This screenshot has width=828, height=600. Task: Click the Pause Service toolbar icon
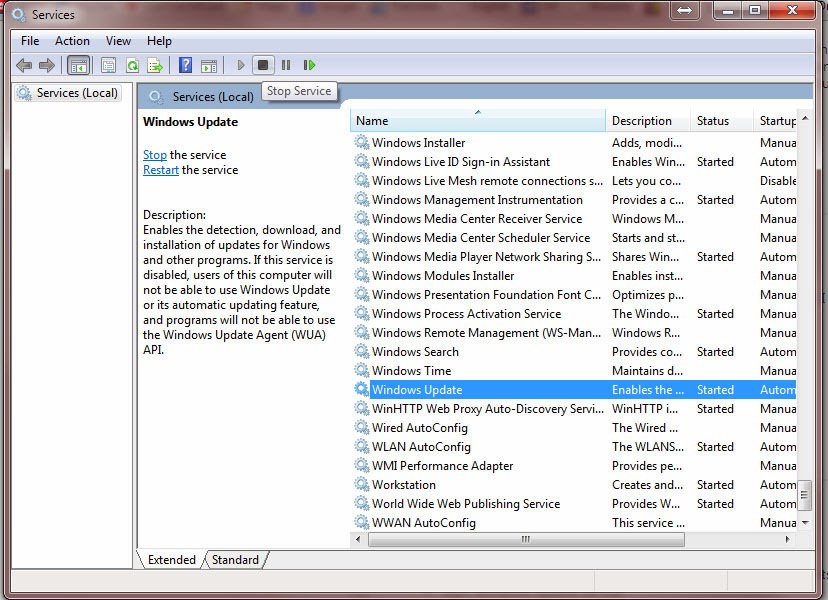tap(286, 65)
